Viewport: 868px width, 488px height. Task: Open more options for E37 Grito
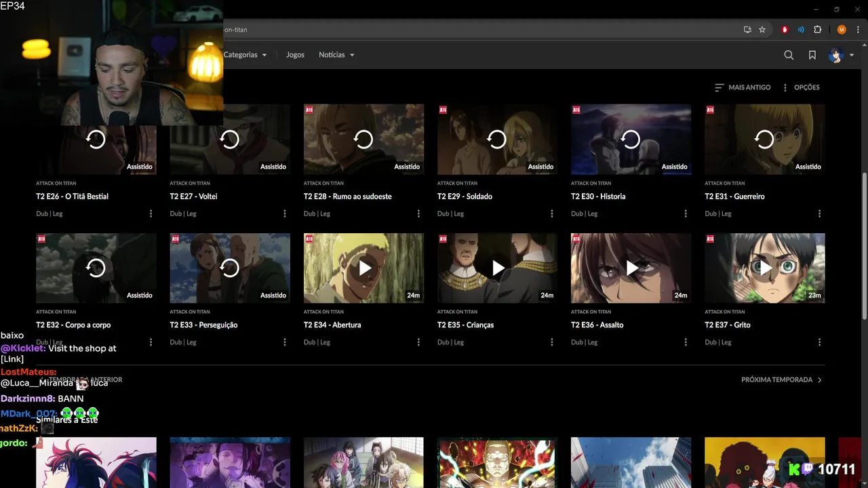[819, 342]
